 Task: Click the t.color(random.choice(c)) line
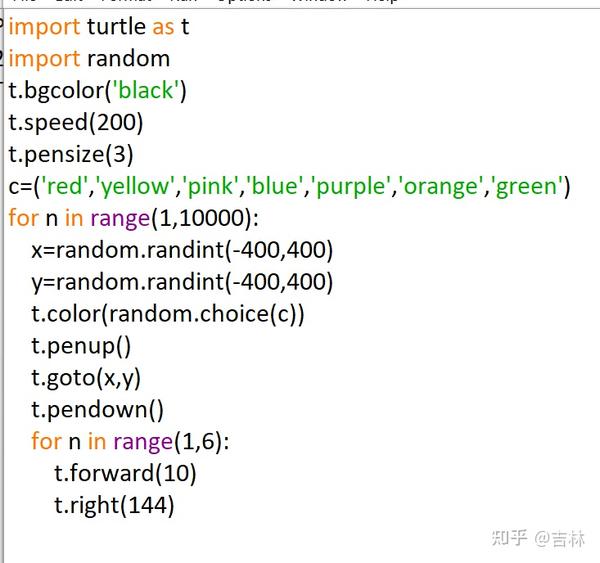pos(168,315)
